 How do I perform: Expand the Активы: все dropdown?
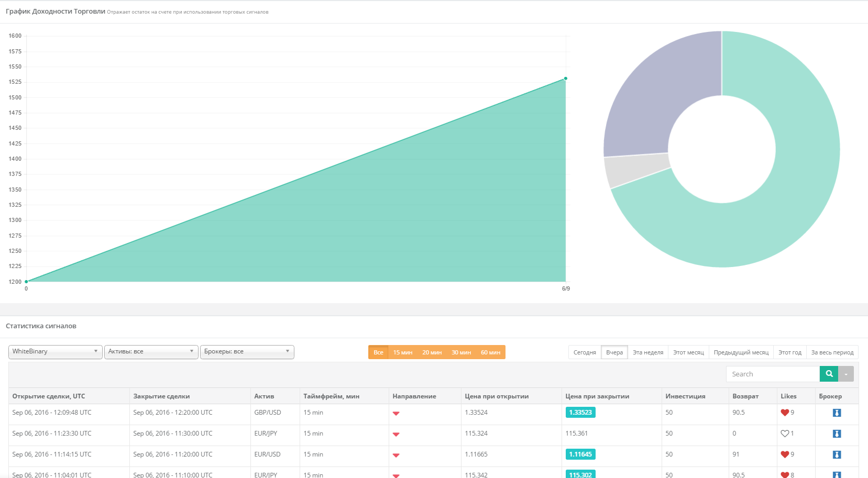point(151,352)
